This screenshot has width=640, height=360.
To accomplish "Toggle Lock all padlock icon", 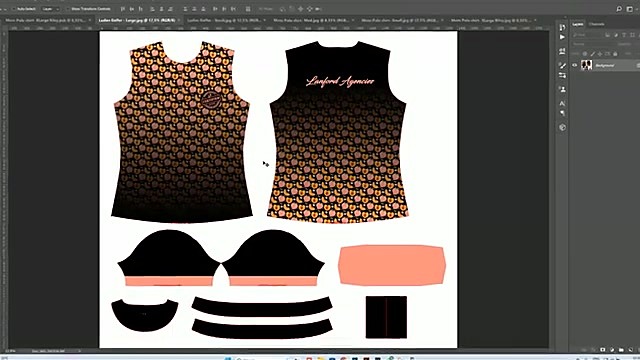I will [615, 54].
